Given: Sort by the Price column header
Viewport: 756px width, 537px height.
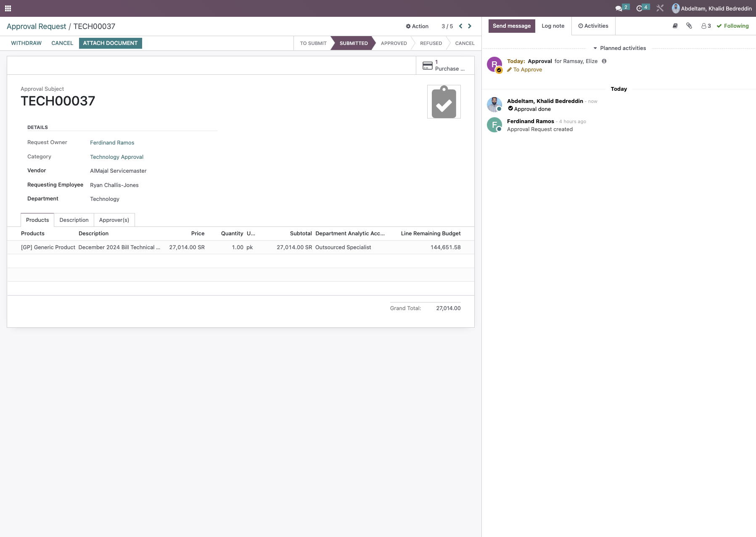Looking at the screenshot, I should [198, 234].
